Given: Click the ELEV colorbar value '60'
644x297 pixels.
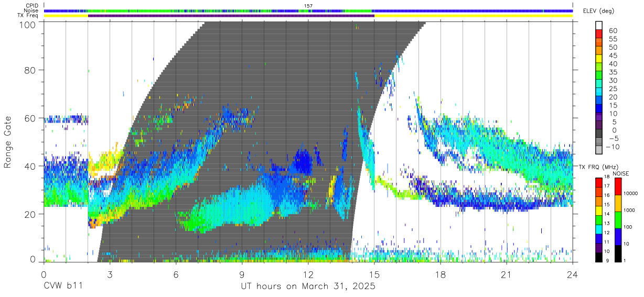Looking at the screenshot, I should [x=613, y=30].
